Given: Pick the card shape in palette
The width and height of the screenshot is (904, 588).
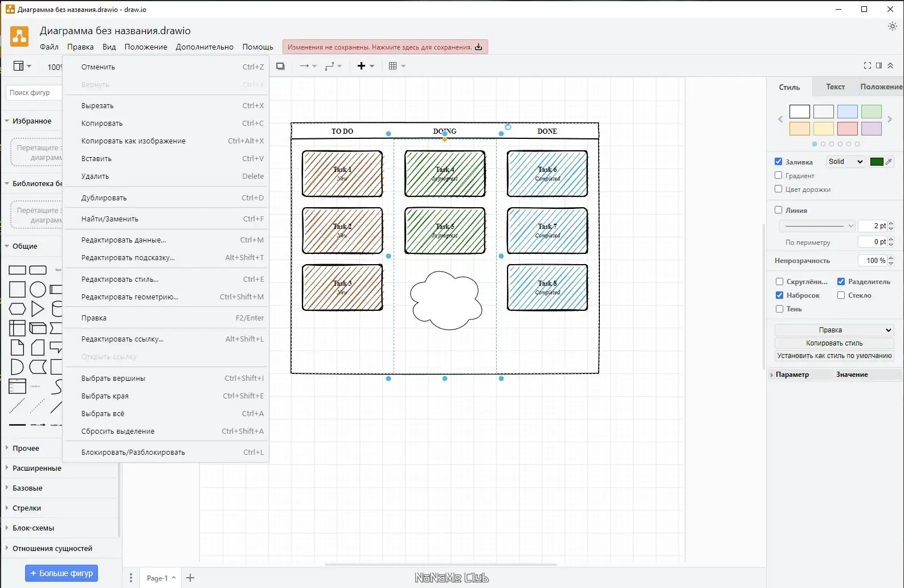Looking at the screenshot, I should 38,347.
